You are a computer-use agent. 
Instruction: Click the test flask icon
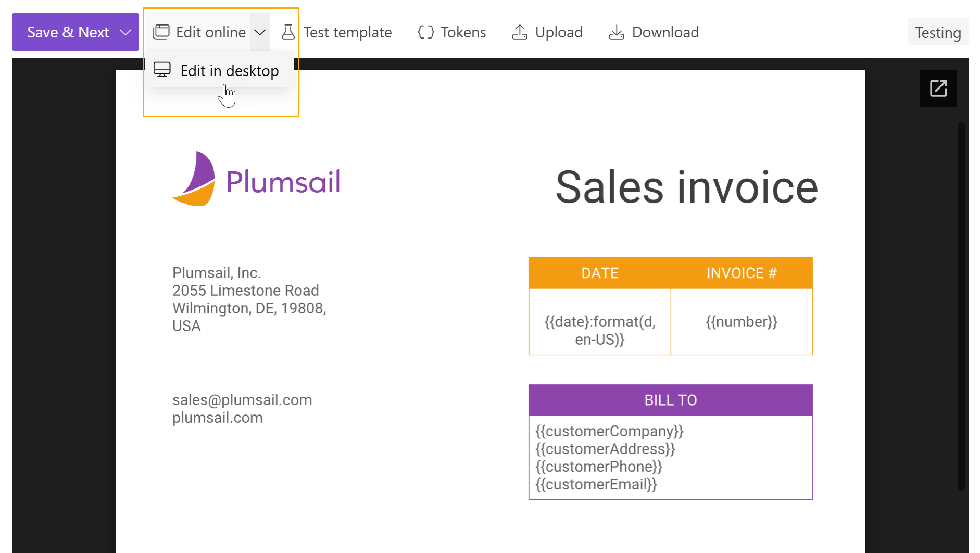(x=288, y=32)
